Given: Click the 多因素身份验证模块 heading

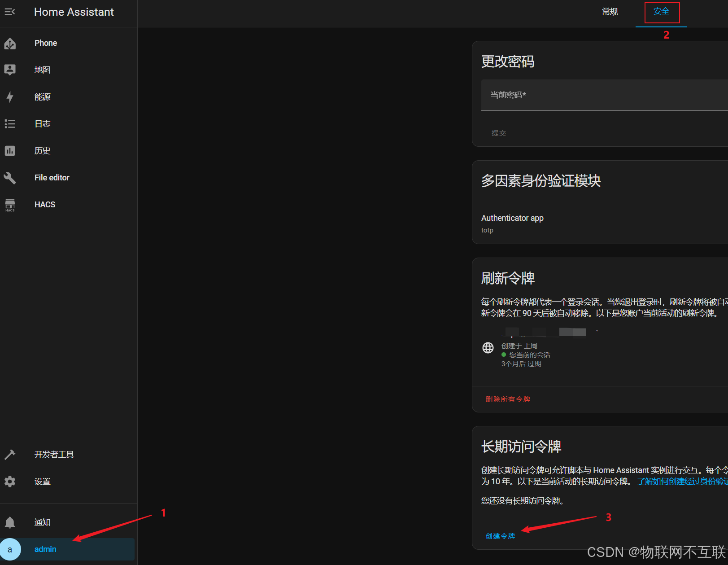Looking at the screenshot, I should (541, 181).
